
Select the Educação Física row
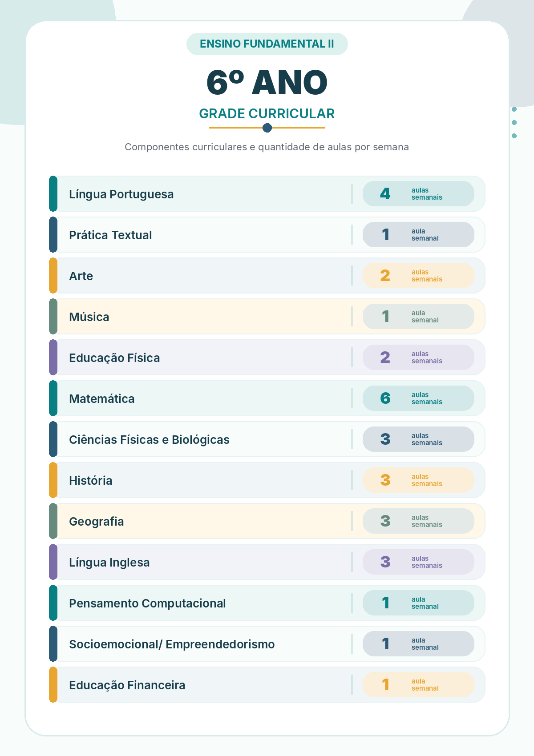coord(267,358)
